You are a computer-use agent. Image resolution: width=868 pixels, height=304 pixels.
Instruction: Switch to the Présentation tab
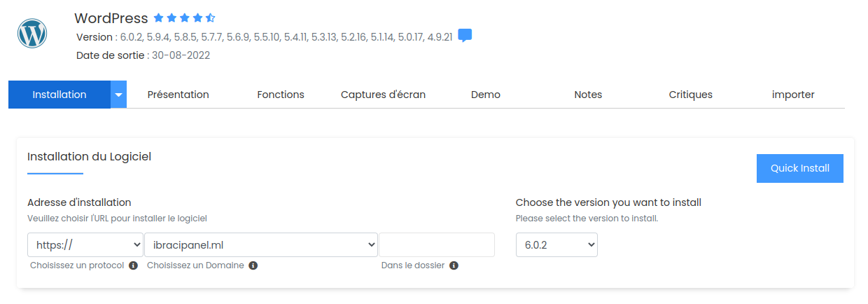(x=178, y=95)
